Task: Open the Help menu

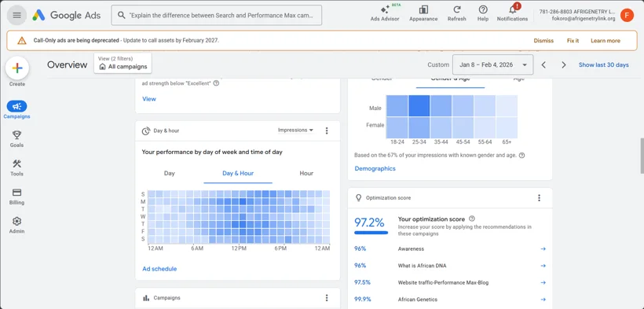Action: [x=483, y=13]
